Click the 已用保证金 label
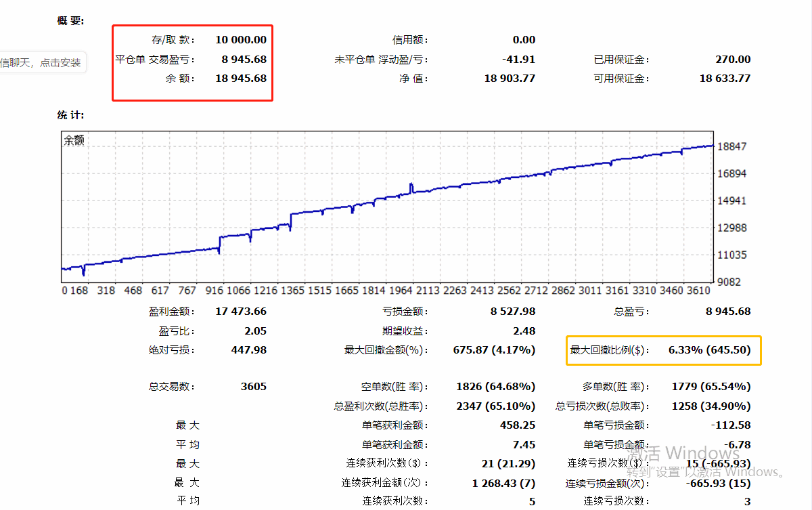Screen dimensions: 812x510 tap(621, 60)
